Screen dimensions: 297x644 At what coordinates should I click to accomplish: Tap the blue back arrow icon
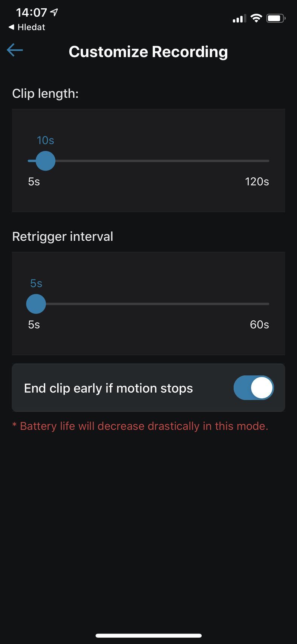click(x=15, y=50)
